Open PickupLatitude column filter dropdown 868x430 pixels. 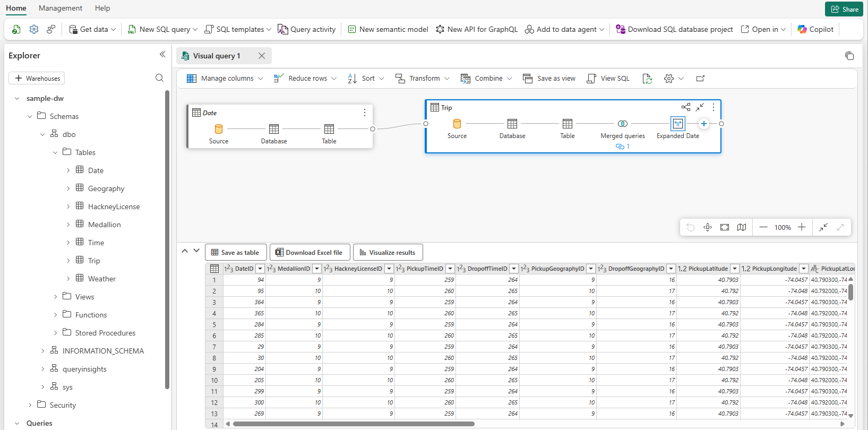click(x=735, y=269)
